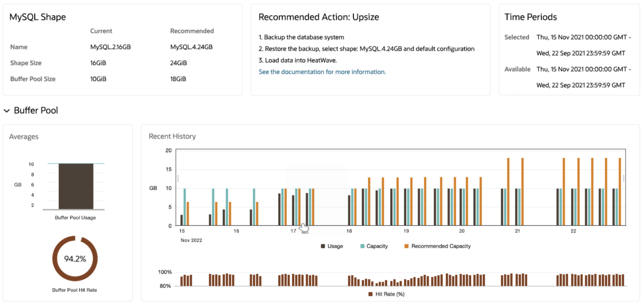Click the Recommended Capacity legend color swatch
The height and width of the screenshot is (305, 644).
pyautogui.click(x=406, y=246)
